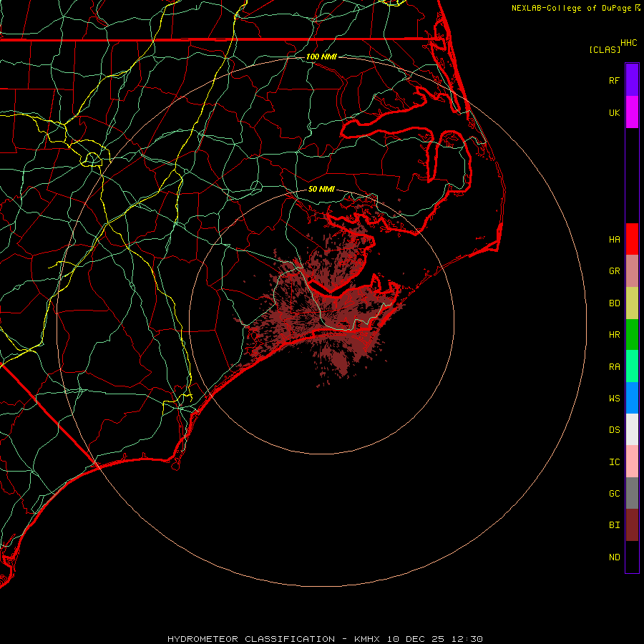Click the 100 NMI range ring label
Screen dimensions: 644x644
pos(321,57)
